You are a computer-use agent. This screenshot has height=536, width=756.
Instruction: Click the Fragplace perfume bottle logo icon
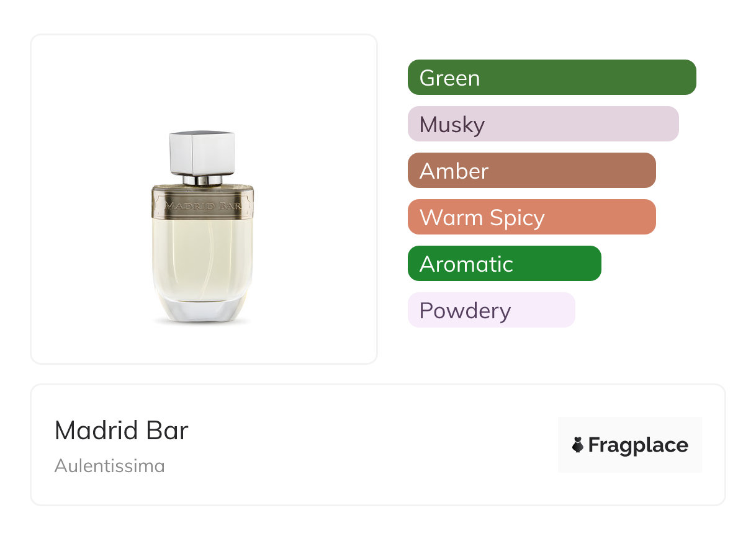tap(578, 445)
